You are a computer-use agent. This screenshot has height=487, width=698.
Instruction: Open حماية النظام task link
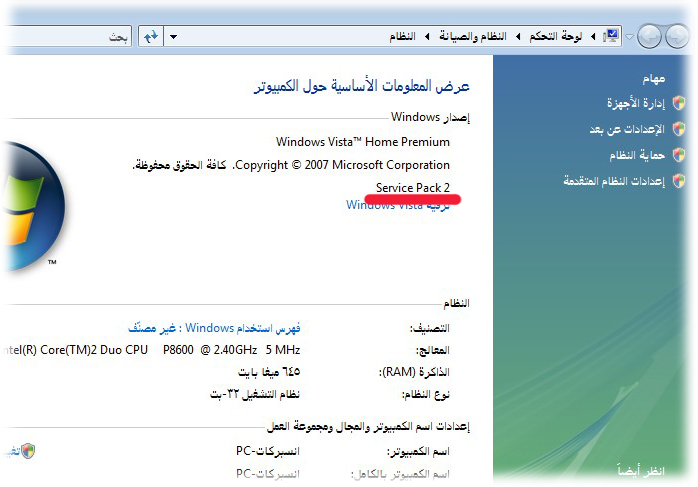tap(637, 155)
